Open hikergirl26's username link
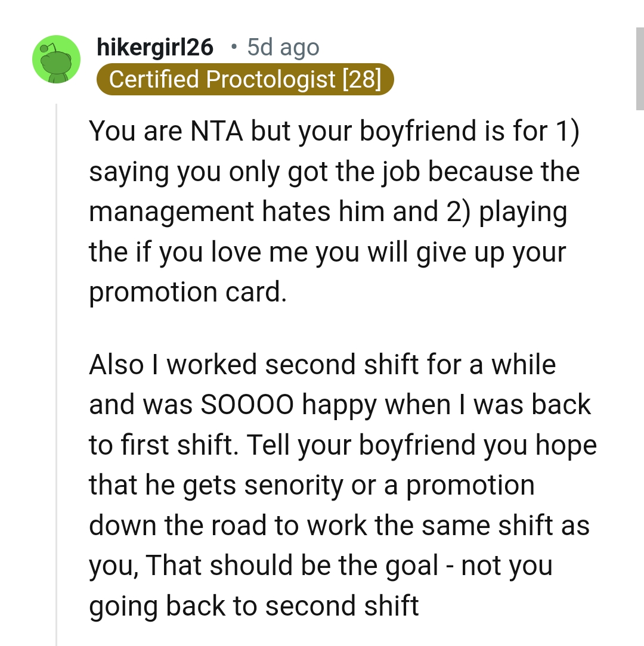This screenshot has height=646, width=644. point(155,48)
